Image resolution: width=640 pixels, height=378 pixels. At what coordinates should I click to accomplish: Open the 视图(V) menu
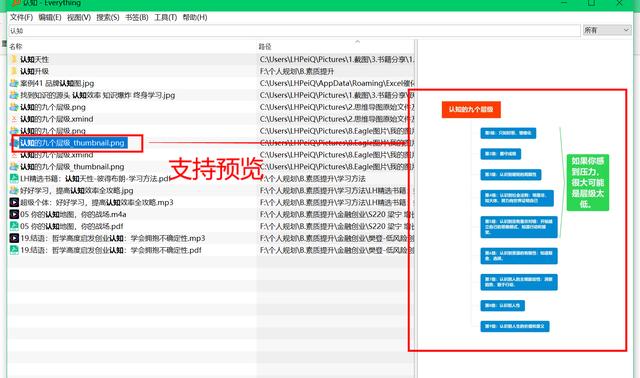(79, 17)
